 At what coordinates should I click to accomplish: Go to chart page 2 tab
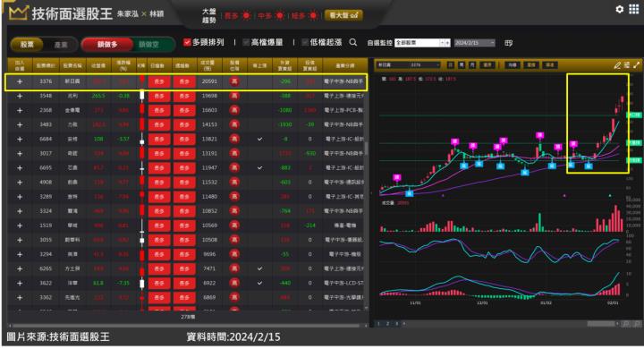click(x=387, y=324)
